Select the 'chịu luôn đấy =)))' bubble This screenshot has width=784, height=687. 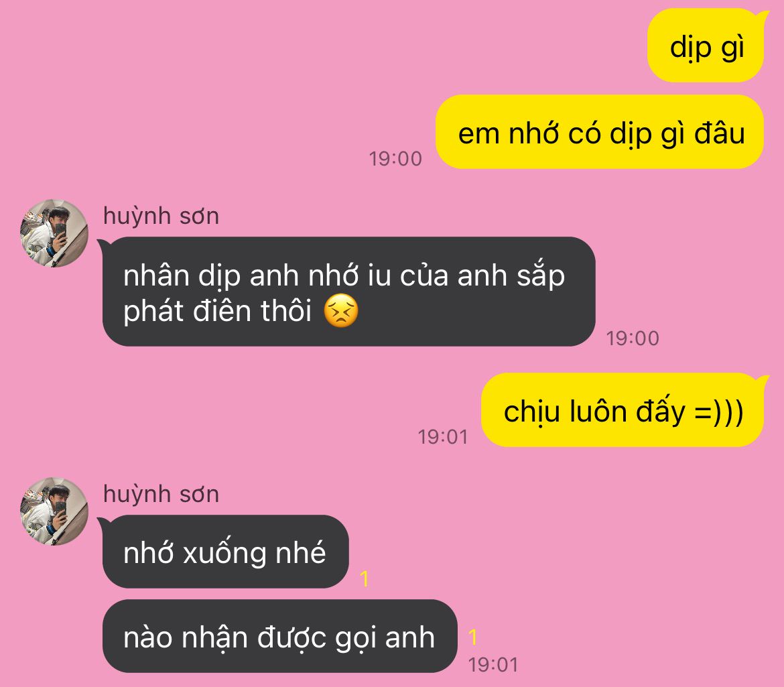click(623, 410)
